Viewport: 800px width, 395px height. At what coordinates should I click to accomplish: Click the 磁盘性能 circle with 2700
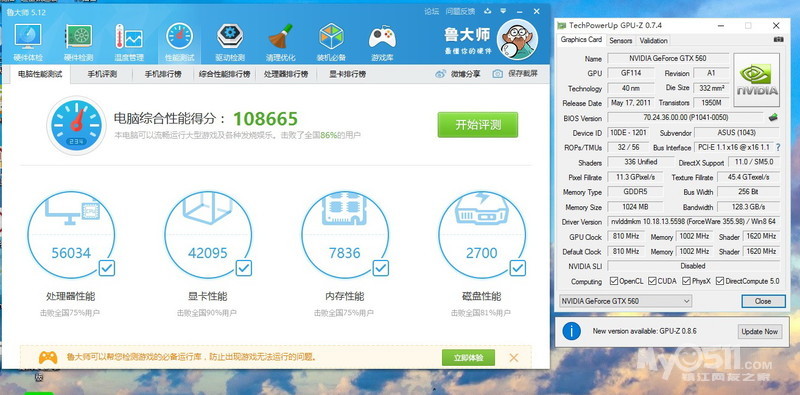482,235
